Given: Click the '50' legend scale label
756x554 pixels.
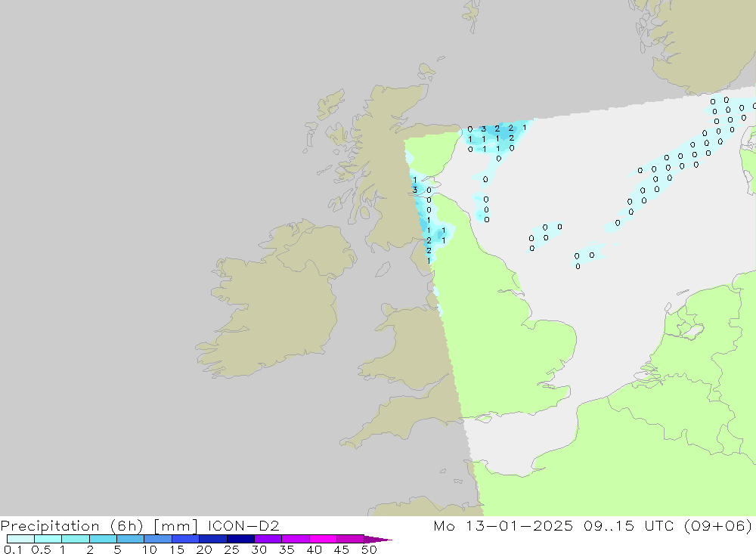Looking at the screenshot, I should 369,549.
